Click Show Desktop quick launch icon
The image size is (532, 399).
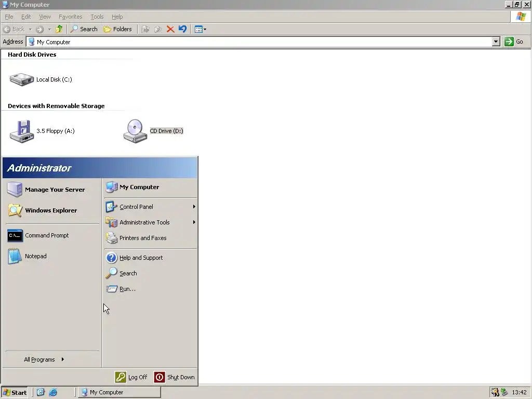41,392
